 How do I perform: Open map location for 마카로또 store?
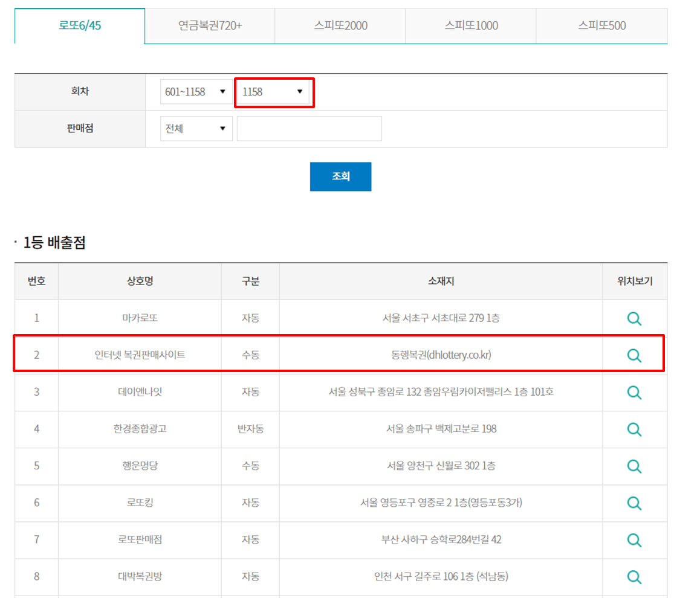[x=634, y=318]
